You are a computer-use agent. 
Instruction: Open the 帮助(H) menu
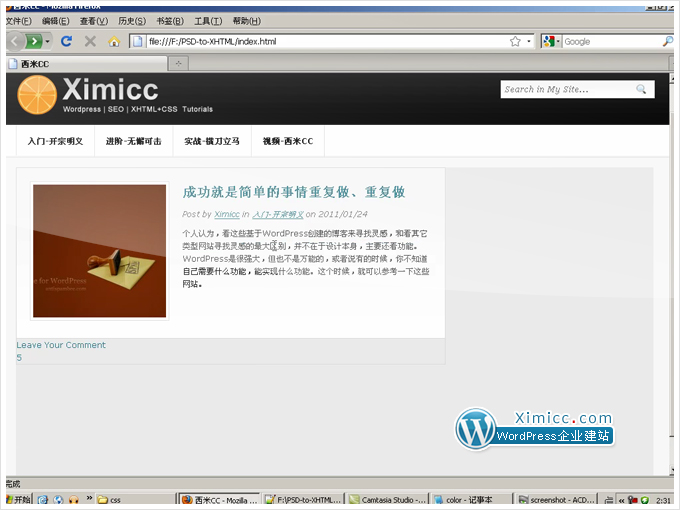[247, 21]
